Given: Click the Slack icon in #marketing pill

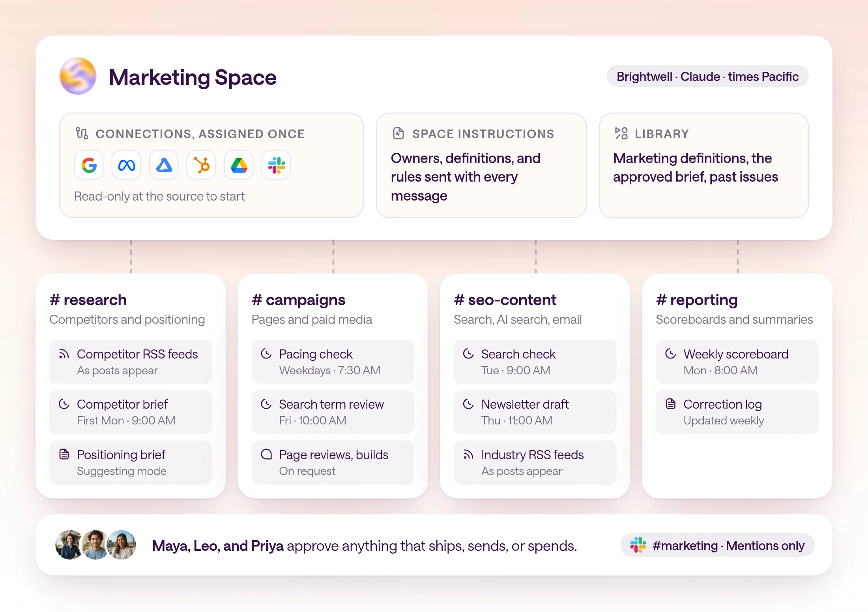Looking at the screenshot, I should pos(638,545).
